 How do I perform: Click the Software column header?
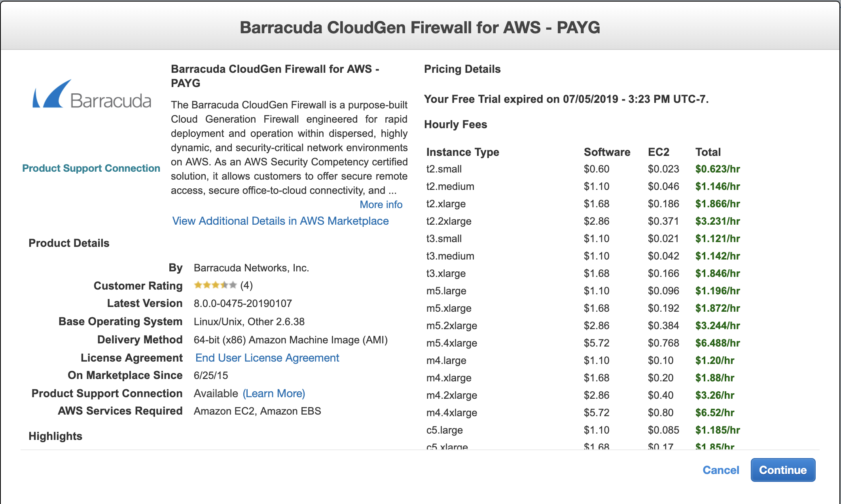607,152
